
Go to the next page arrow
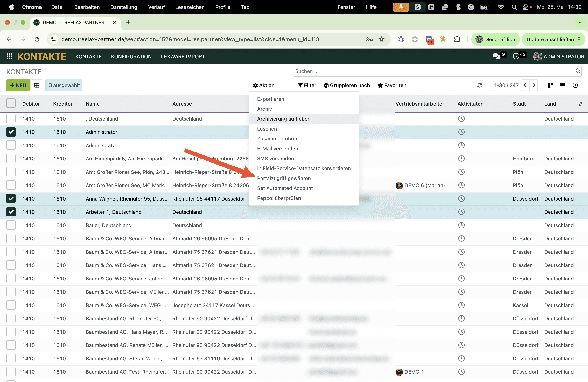click(x=534, y=85)
